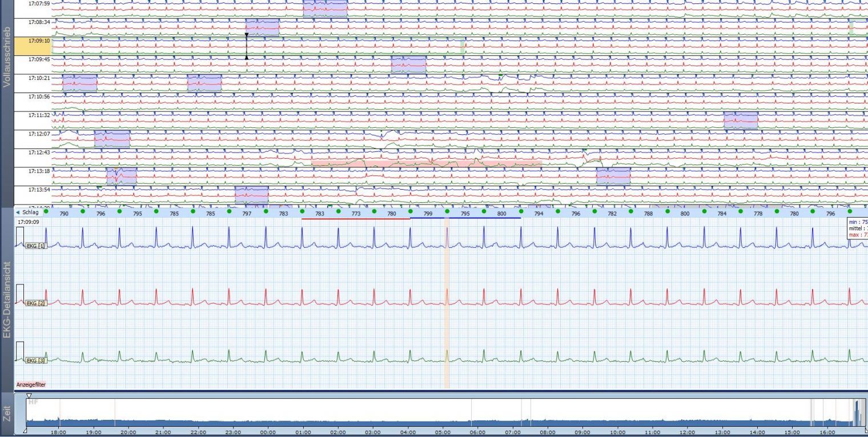Click the Schlag row collapse arrow
Viewport: 868px width, 437px height.
[18, 213]
